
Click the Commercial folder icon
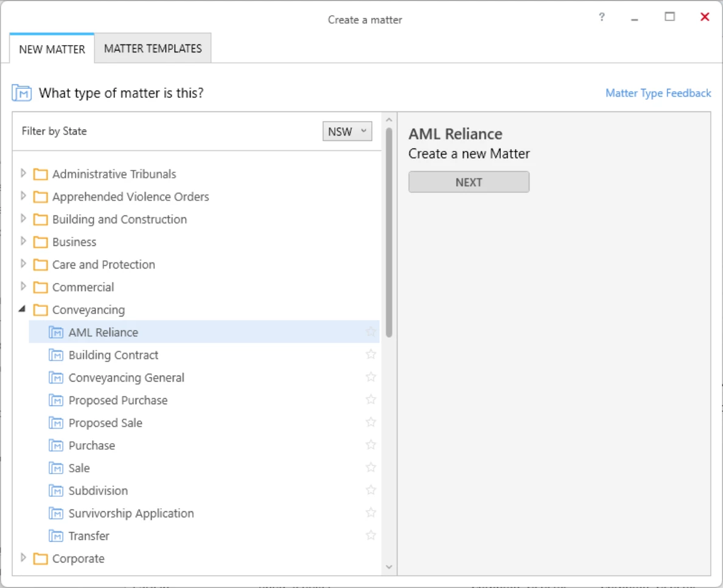[41, 287]
